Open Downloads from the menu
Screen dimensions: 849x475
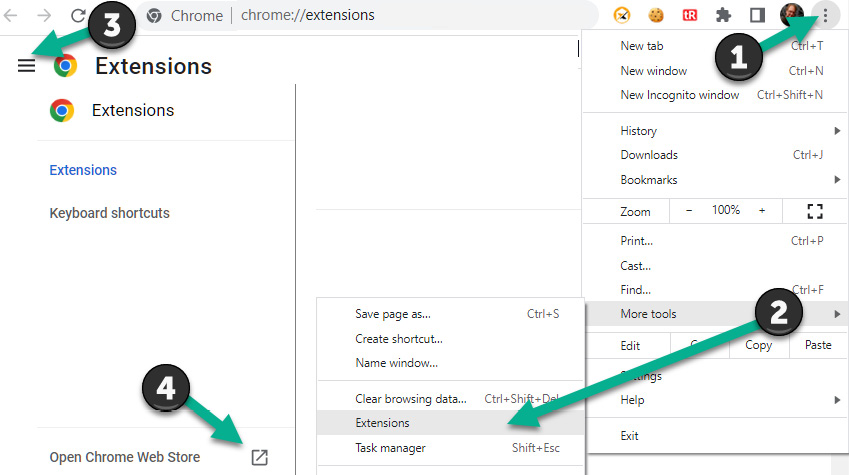(x=715, y=155)
